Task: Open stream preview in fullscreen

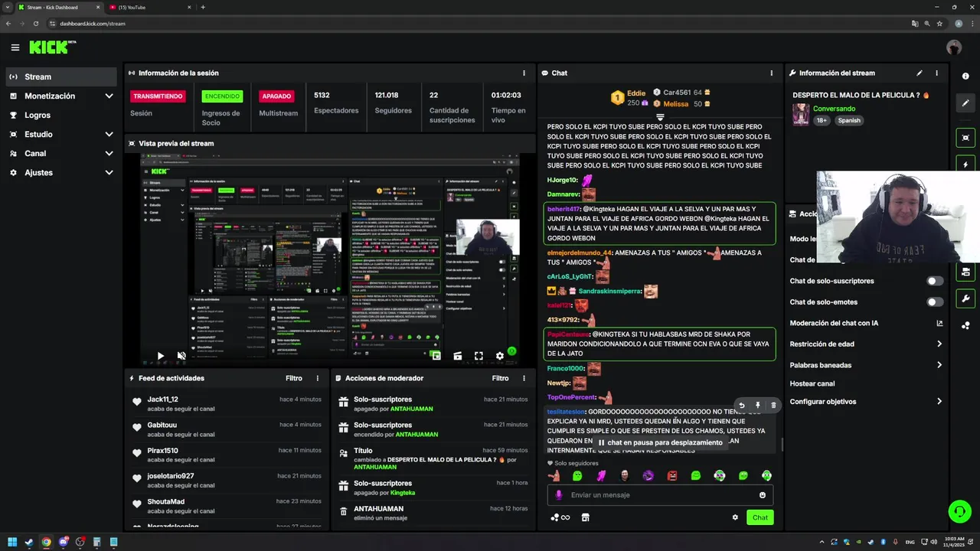Action: pos(479,356)
